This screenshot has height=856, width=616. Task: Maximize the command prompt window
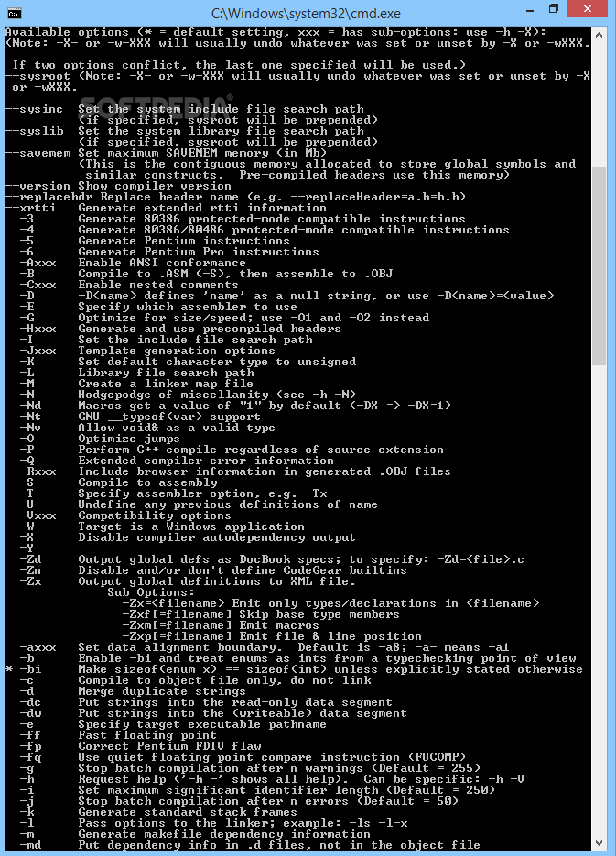[554, 10]
